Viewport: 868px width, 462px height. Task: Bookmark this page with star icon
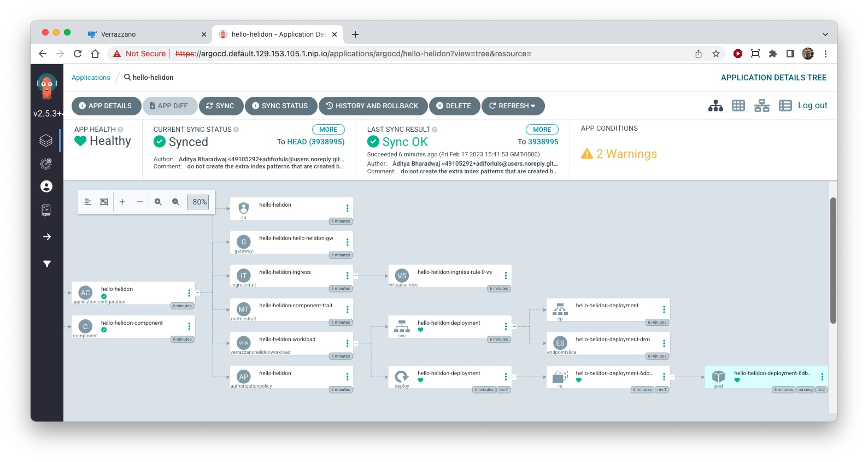pyautogui.click(x=716, y=54)
